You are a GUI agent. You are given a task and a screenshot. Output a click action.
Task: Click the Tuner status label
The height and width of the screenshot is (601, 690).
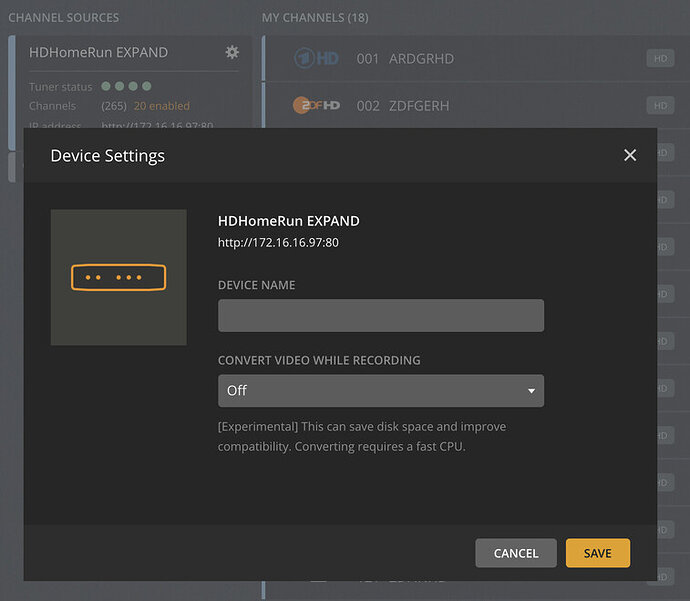click(x=61, y=87)
